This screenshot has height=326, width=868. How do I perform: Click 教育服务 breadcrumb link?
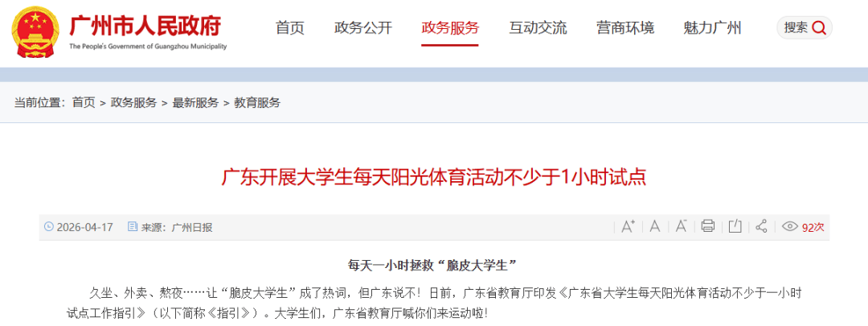click(x=257, y=102)
